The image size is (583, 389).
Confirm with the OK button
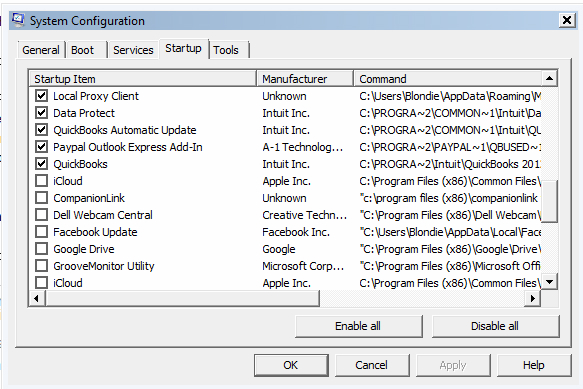(x=291, y=365)
